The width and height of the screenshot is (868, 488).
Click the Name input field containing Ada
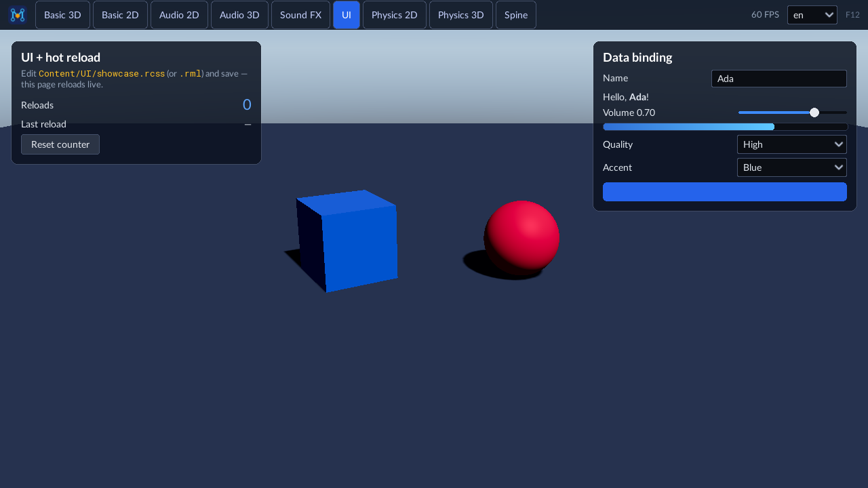pos(779,79)
